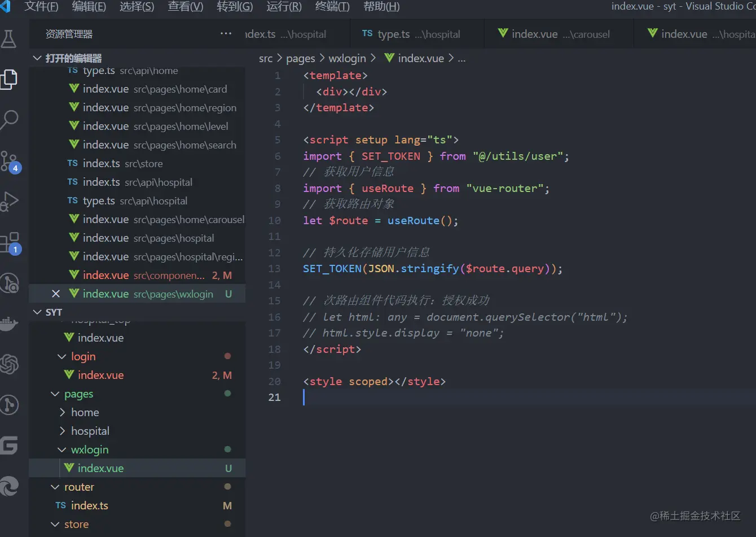Open the 文件(F) menu
756x537 pixels.
[42, 7]
